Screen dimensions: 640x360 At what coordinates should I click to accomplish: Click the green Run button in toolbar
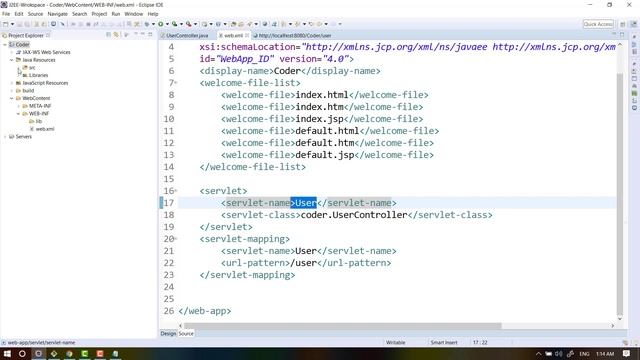tap(161, 24)
